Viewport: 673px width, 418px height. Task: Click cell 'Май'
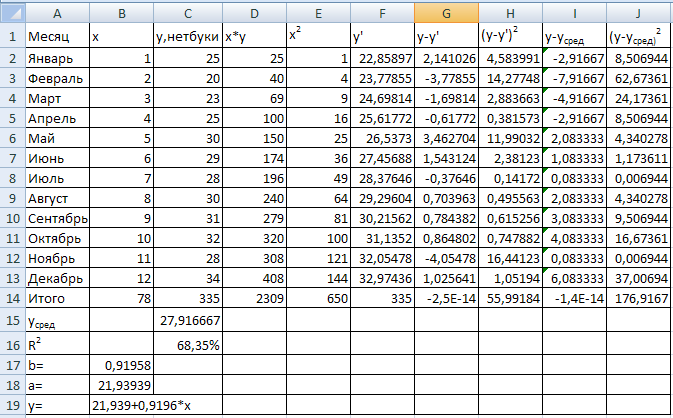[x=58, y=138]
